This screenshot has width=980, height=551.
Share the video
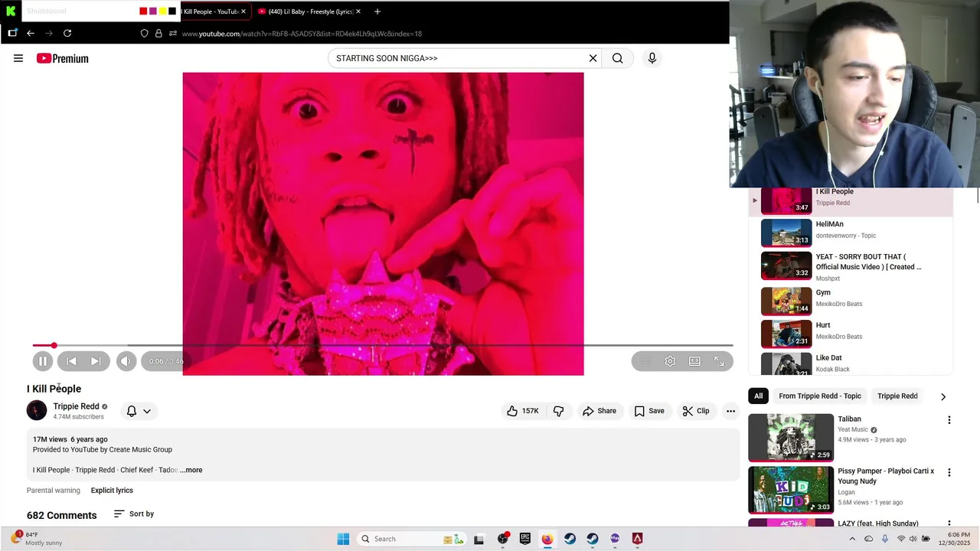pos(599,411)
